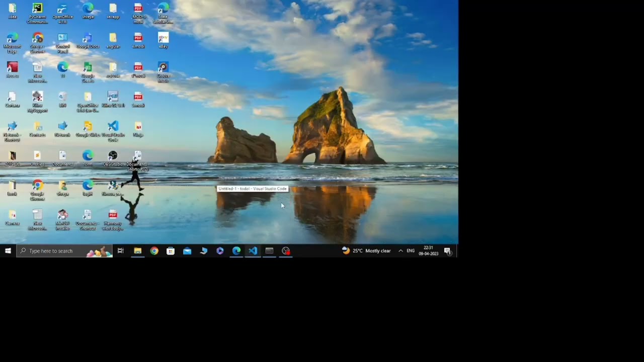The image size is (644, 362).
Task: Open the Harmony with Body PDF
Action: [113, 221]
